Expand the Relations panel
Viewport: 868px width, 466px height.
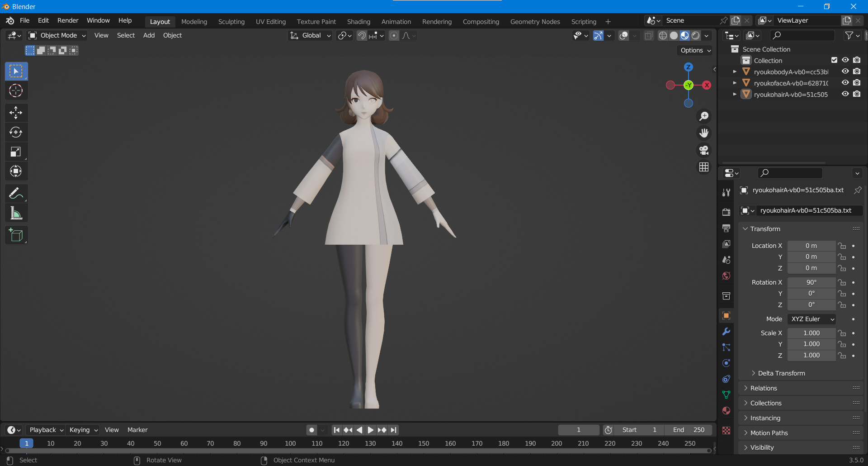pos(763,388)
